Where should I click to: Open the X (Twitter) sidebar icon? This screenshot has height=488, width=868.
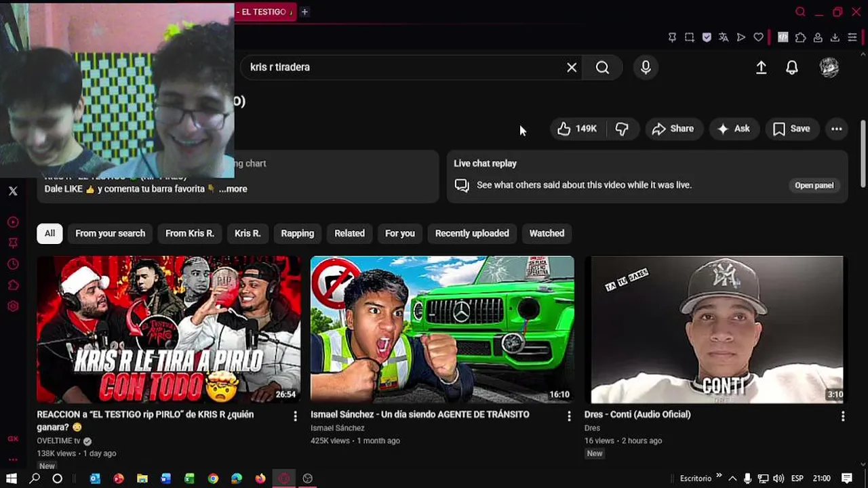click(x=13, y=191)
